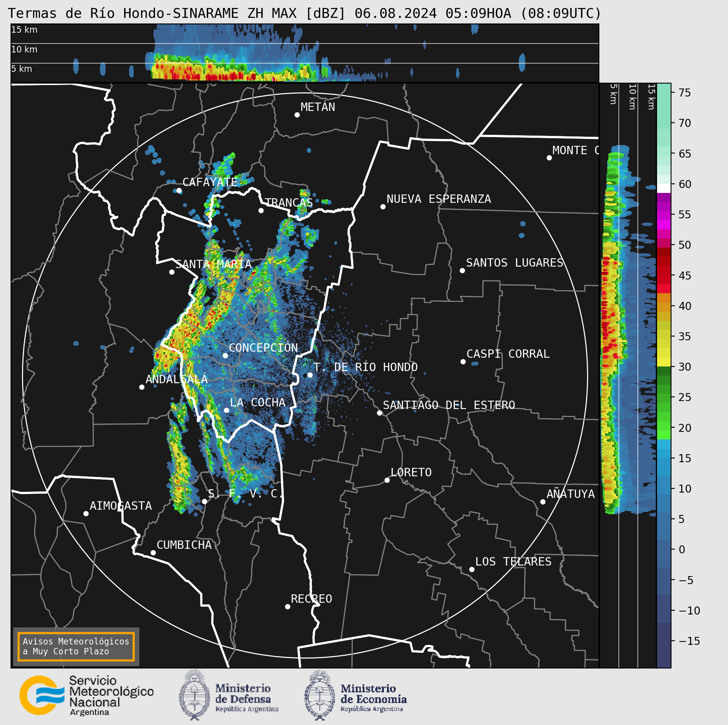Click the Ministerio de Economía emblem
728x725 pixels.
[x=320, y=695]
